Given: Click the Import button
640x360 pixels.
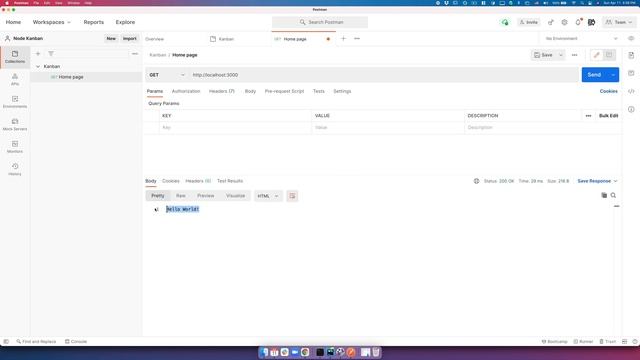Looking at the screenshot, I should pyautogui.click(x=130, y=38).
